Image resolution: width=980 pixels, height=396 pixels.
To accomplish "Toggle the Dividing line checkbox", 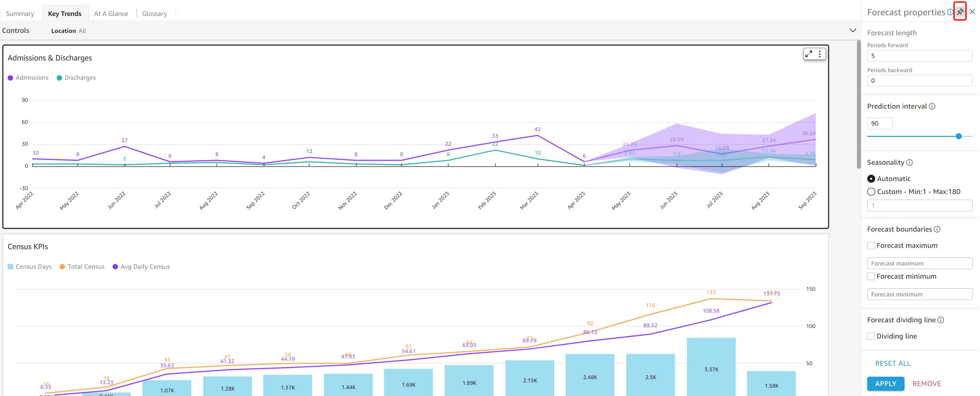I will tap(871, 336).
